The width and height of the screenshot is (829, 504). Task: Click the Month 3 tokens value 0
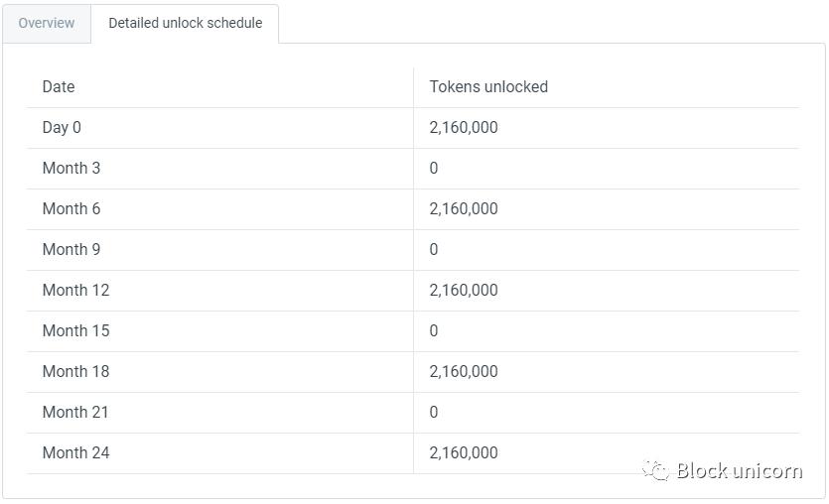[434, 169]
